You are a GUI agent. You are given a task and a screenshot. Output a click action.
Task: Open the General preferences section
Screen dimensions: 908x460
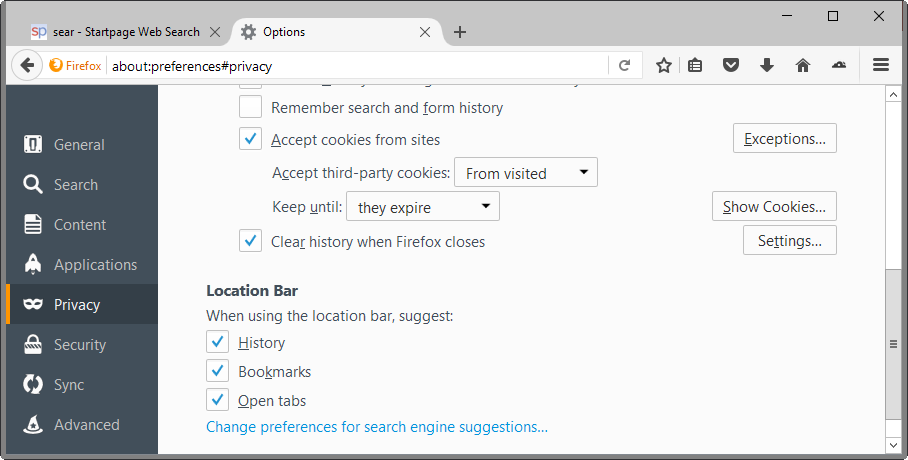[82, 144]
